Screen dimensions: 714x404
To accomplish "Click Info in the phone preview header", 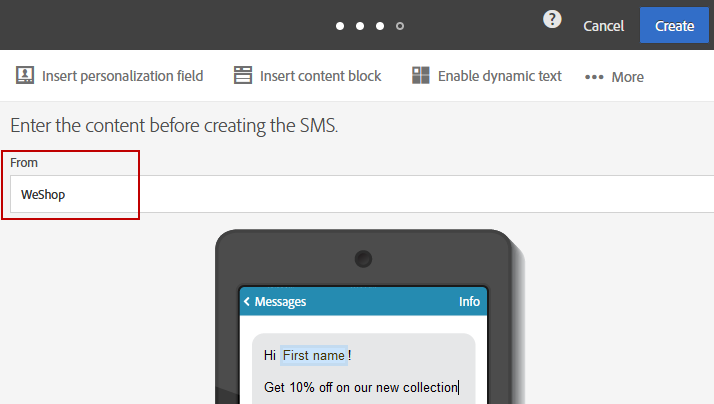I will click(x=469, y=302).
